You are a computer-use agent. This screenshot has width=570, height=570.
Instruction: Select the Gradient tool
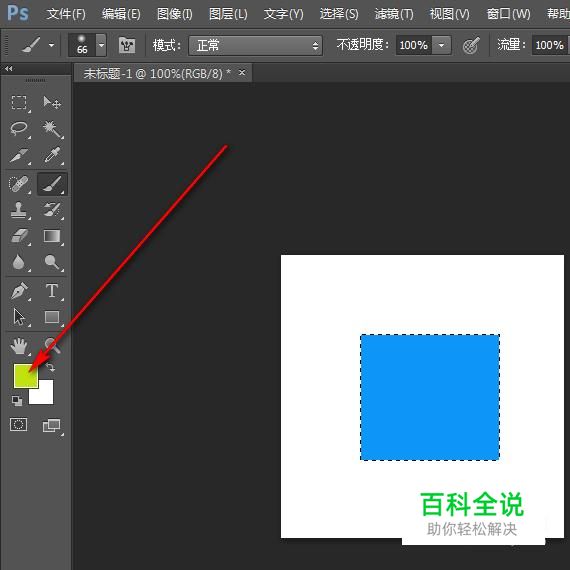pos(52,236)
